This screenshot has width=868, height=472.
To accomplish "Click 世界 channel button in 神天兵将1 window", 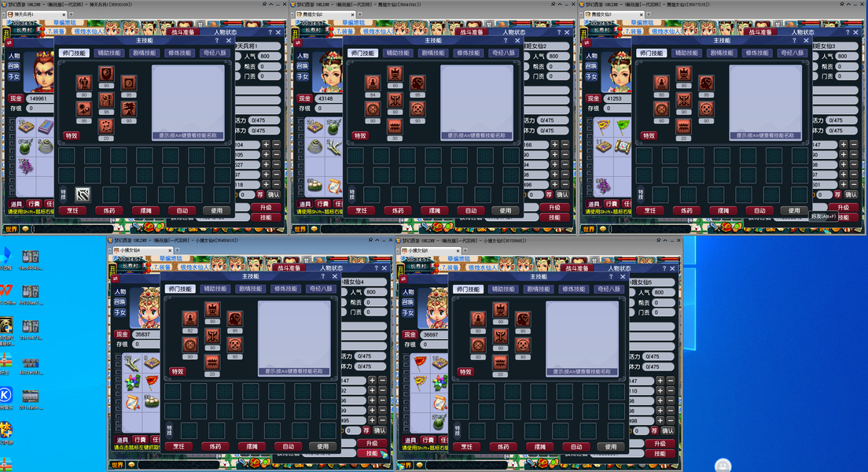I will point(12,228).
